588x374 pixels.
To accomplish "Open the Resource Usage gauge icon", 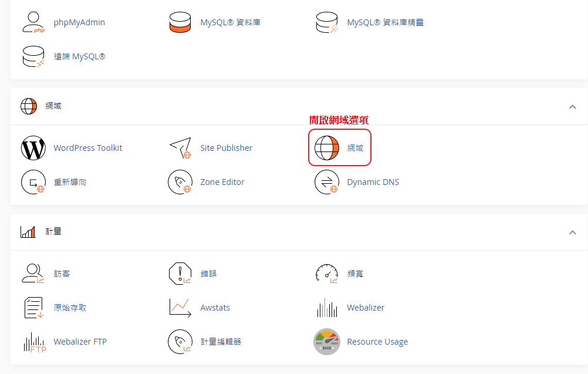I will 327,342.
